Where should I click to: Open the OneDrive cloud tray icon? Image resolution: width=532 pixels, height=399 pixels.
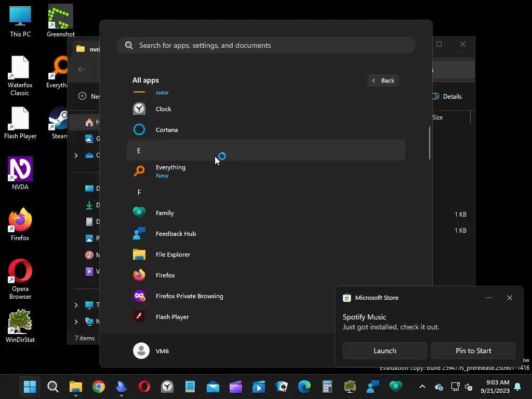tap(438, 387)
